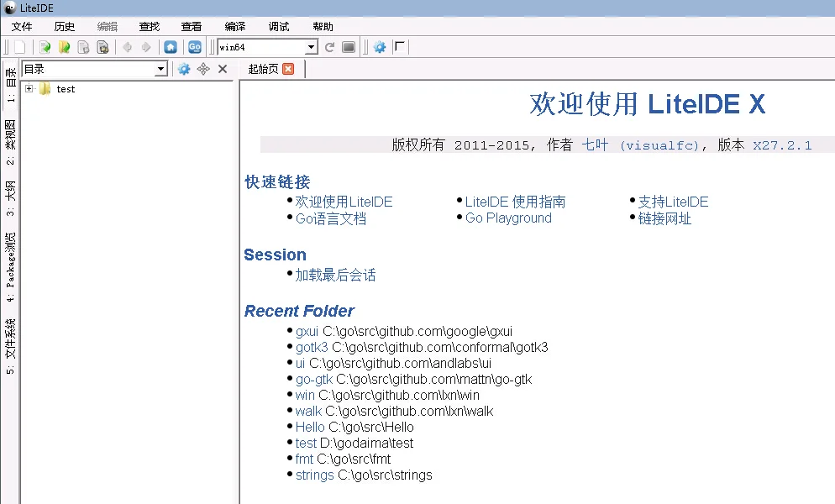Open recent folder ui

click(301, 364)
